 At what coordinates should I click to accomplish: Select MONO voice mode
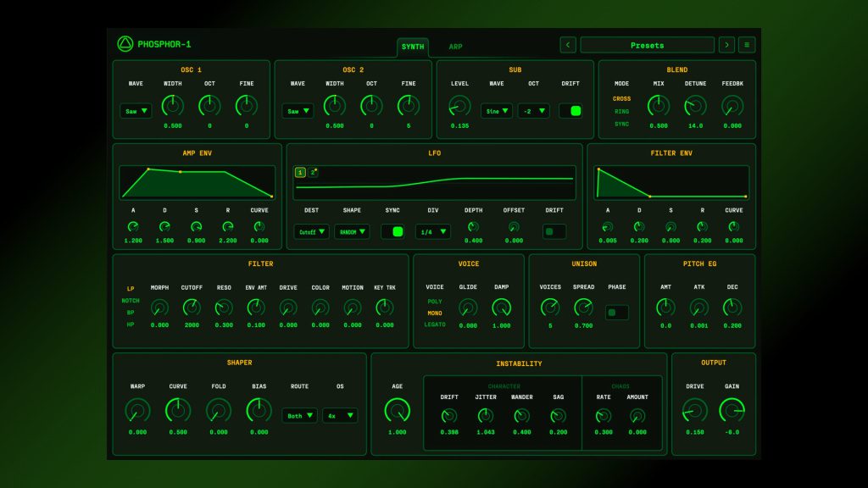pos(435,313)
